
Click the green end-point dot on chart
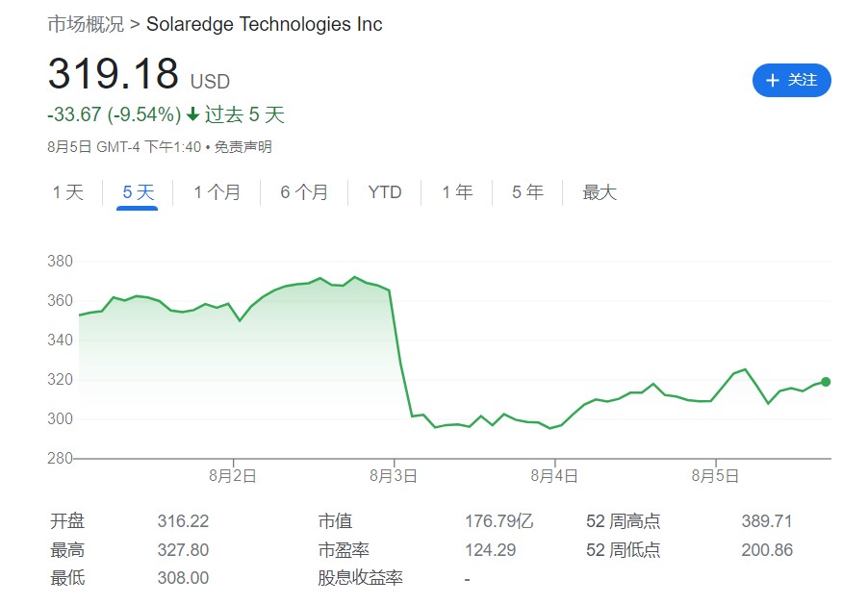coord(826,382)
